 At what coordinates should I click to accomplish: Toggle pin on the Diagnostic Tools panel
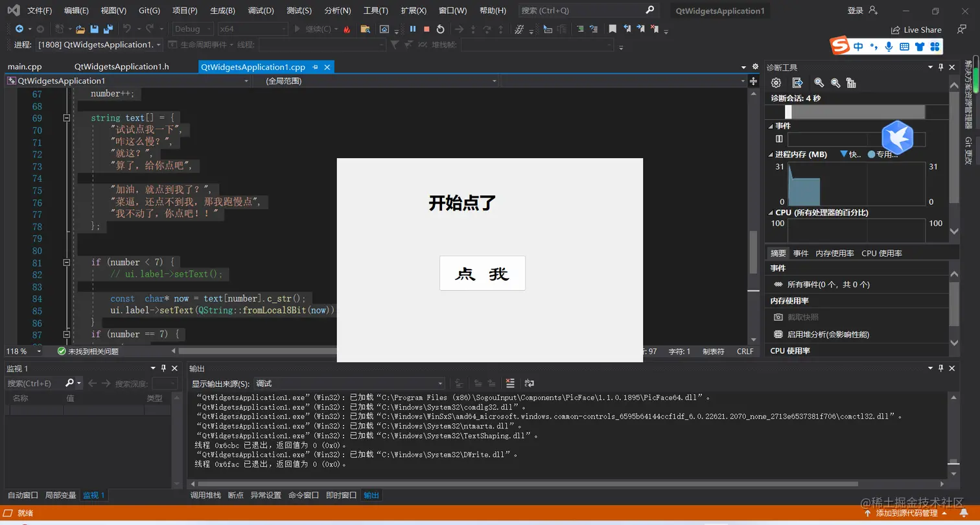(x=940, y=67)
